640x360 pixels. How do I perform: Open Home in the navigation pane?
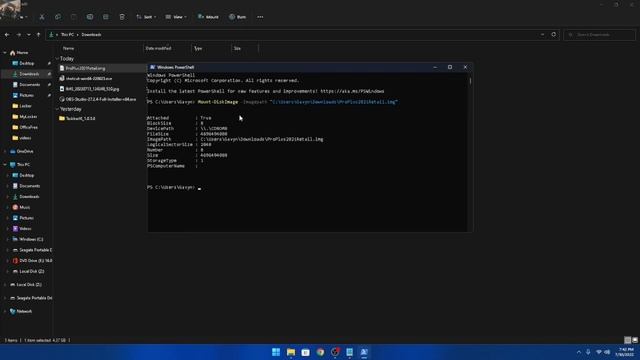pos(22,53)
